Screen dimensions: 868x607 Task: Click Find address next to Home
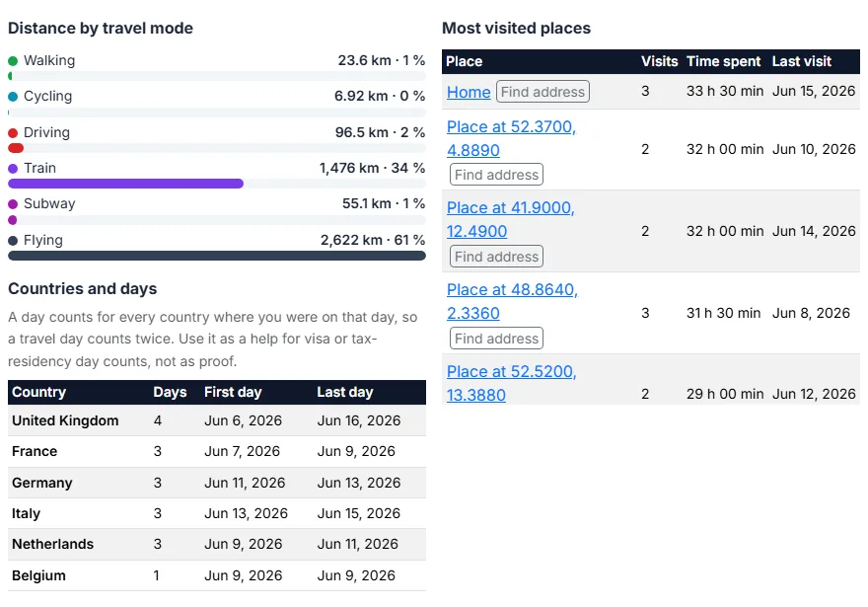pos(542,92)
